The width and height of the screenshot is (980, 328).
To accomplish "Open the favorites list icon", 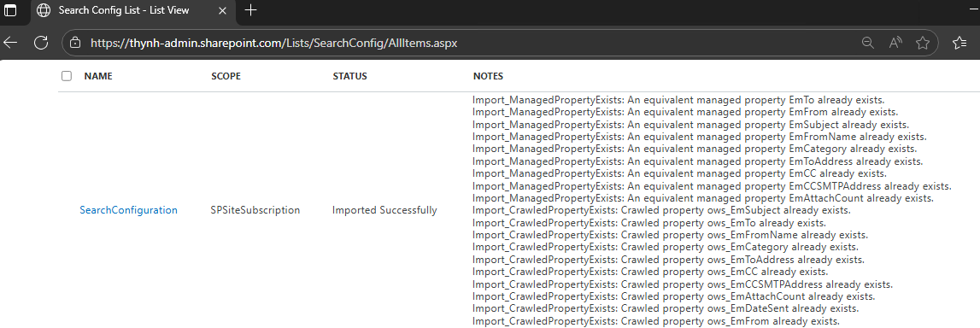I will click(x=960, y=43).
